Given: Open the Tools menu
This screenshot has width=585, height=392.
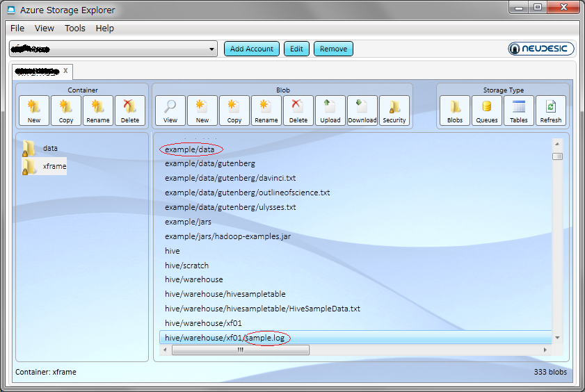Looking at the screenshot, I should click(75, 28).
